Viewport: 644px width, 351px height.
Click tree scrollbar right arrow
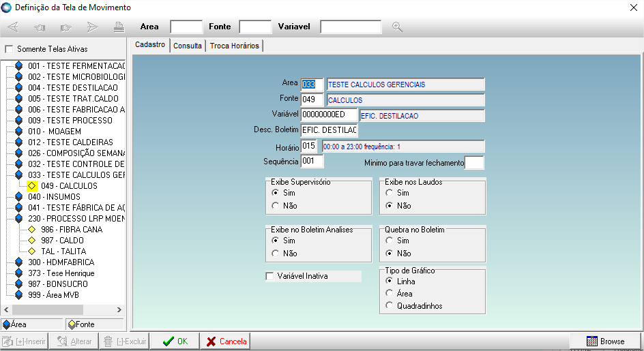point(119,309)
